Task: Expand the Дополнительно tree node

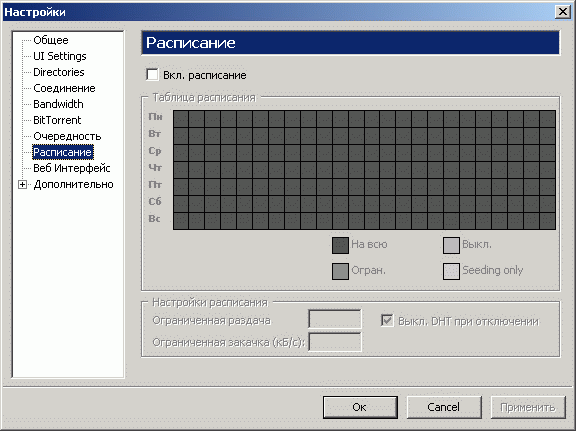Action: pos(22,184)
